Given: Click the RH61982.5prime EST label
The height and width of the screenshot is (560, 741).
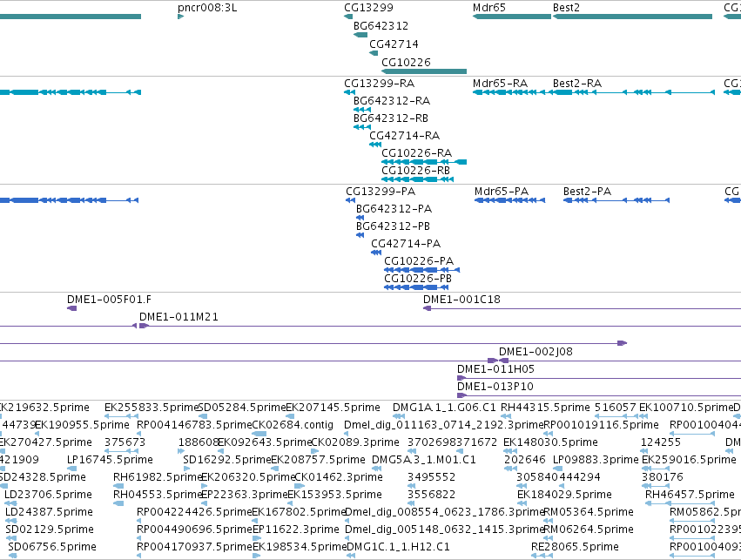Looking at the screenshot, I should coord(158,478).
